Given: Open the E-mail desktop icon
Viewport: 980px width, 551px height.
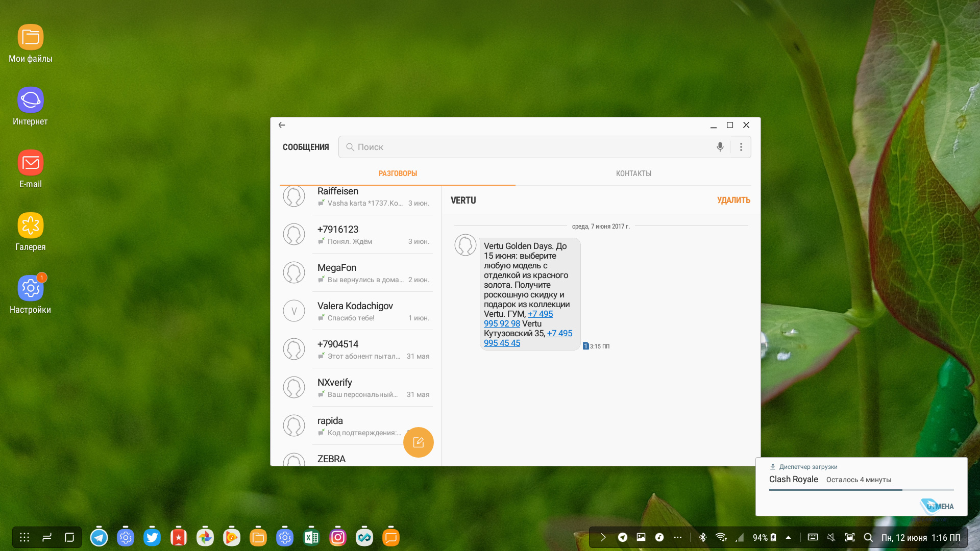Looking at the screenshot, I should (31, 169).
